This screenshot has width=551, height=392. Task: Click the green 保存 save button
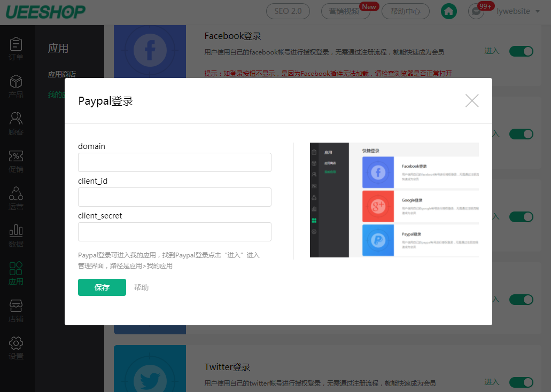pyautogui.click(x=102, y=287)
